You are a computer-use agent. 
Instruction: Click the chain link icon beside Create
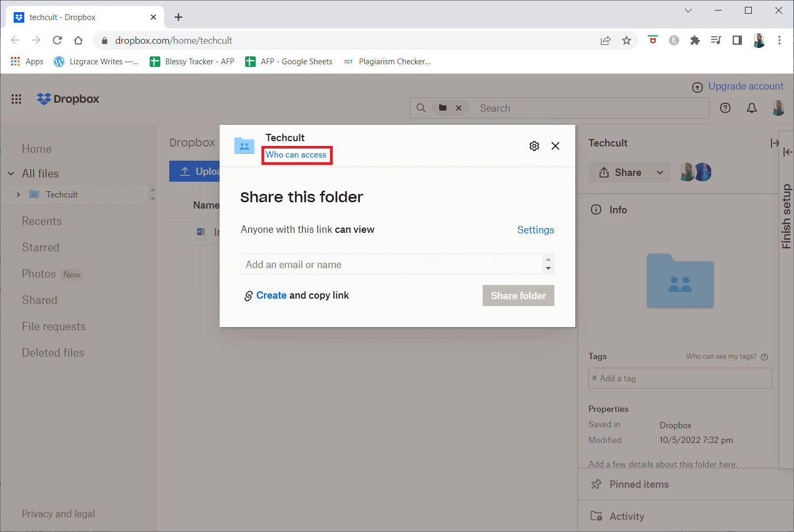248,296
